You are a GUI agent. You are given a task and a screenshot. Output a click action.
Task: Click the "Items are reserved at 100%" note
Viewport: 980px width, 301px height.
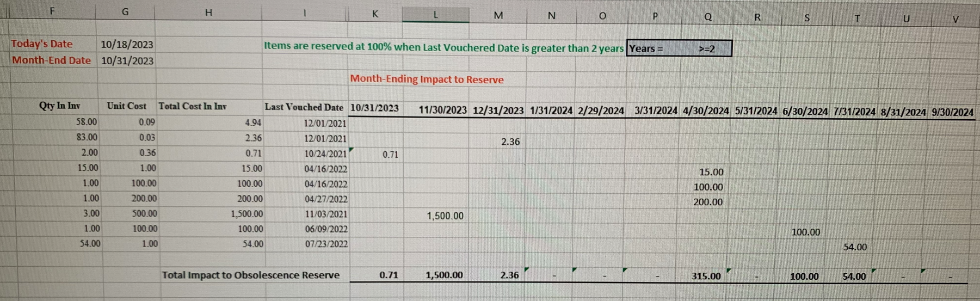click(x=443, y=47)
